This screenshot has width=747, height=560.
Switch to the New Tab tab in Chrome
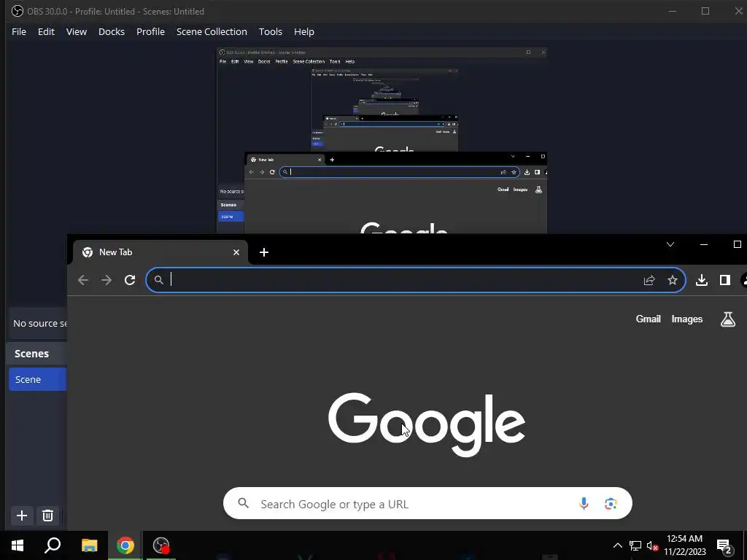point(160,252)
